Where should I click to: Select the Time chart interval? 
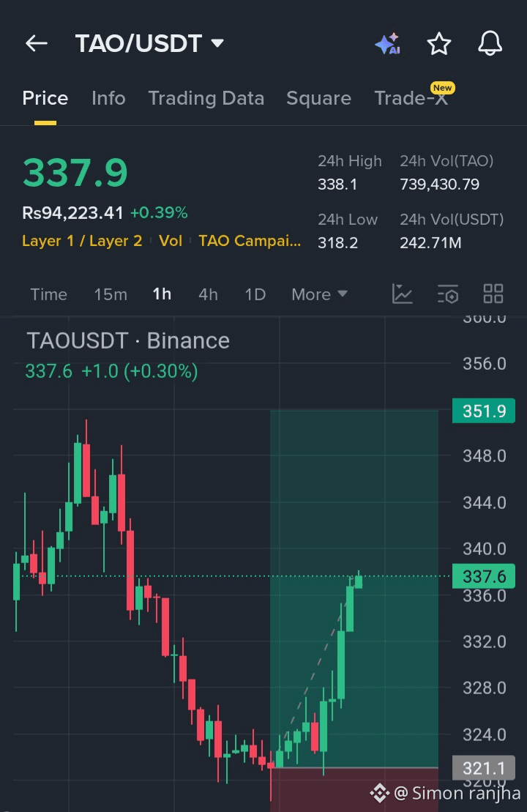tap(48, 294)
